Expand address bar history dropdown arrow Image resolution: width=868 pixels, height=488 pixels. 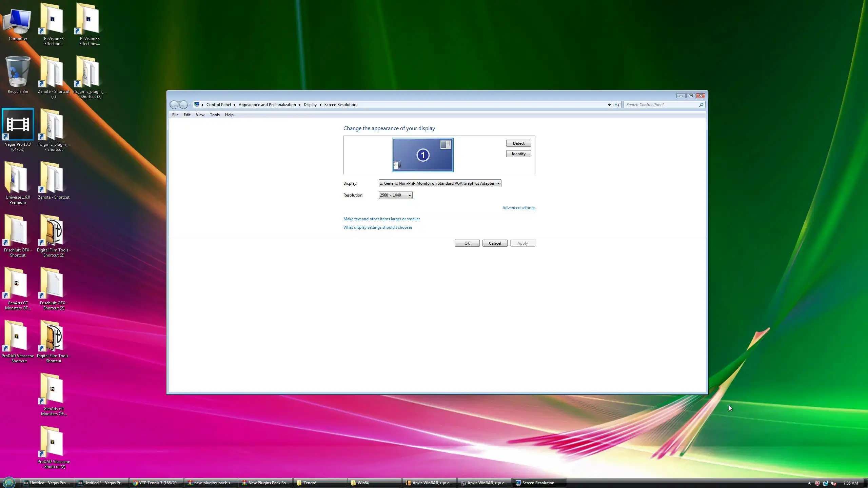[x=609, y=105]
